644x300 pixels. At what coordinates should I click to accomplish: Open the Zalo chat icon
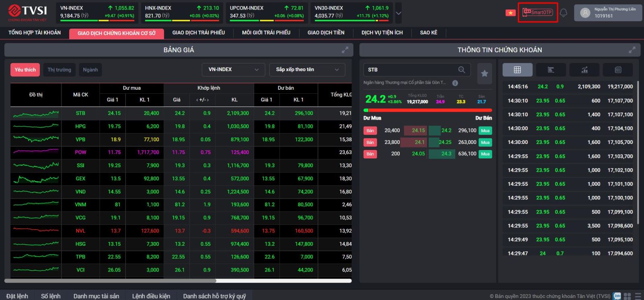click(x=617, y=296)
